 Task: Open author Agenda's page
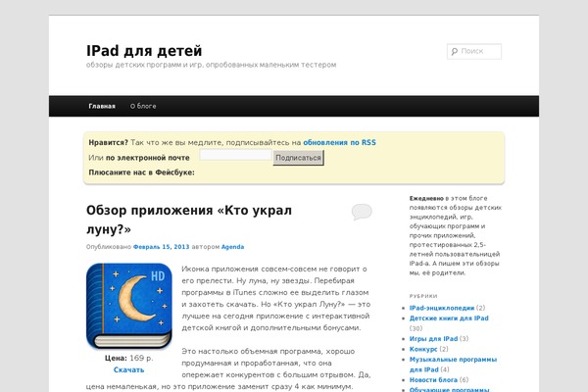(232, 246)
